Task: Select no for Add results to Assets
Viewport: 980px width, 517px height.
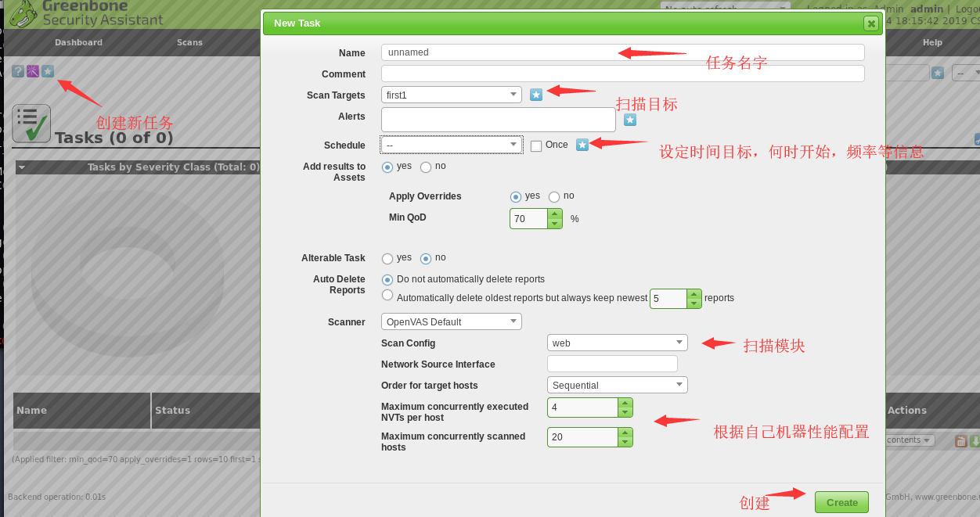Action: [426, 167]
